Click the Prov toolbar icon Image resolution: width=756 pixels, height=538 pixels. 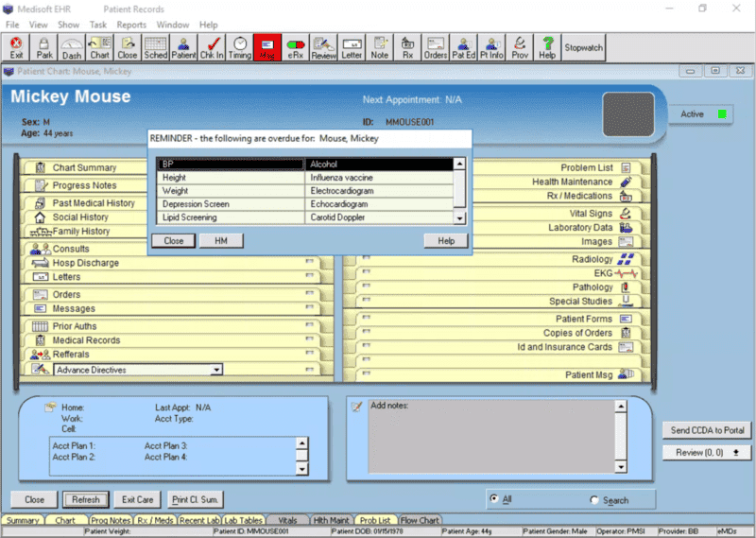coord(519,48)
